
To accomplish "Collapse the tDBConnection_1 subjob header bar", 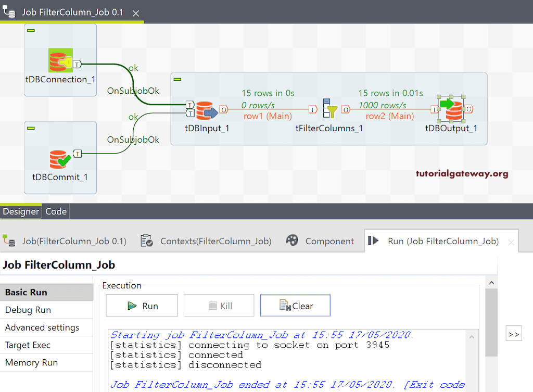I will pyautogui.click(x=31, y=31).
